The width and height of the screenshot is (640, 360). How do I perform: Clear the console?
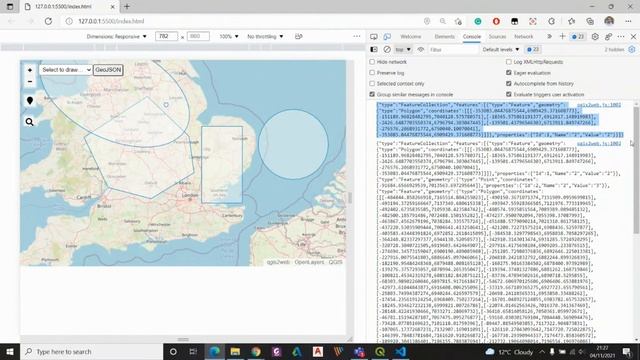pos(387,49)
